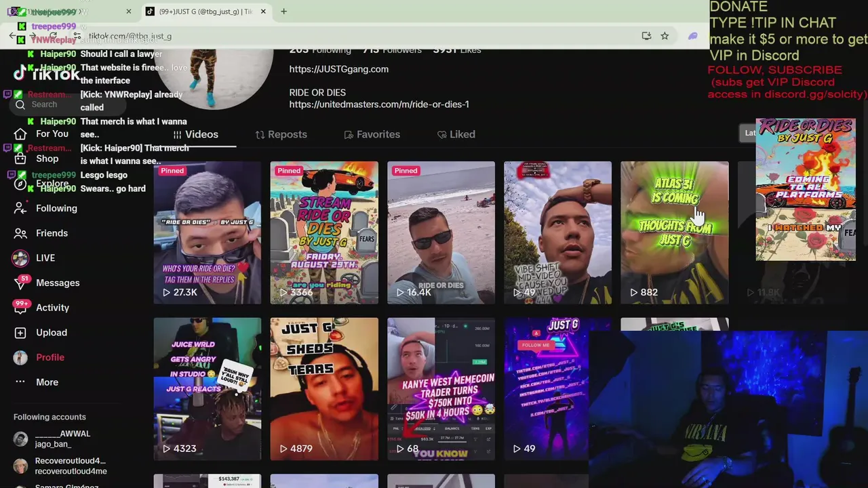The height and width of the screenshot is (488, 868).
Task: Open the Juice WRLD Gets Angry video
Action: tap(207, 389)
